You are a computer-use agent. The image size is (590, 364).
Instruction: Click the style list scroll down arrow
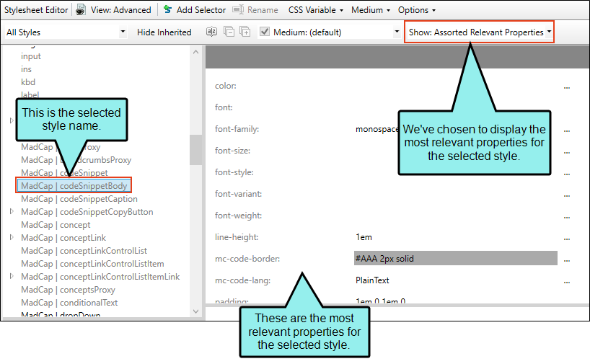click(x=195, y=311)
